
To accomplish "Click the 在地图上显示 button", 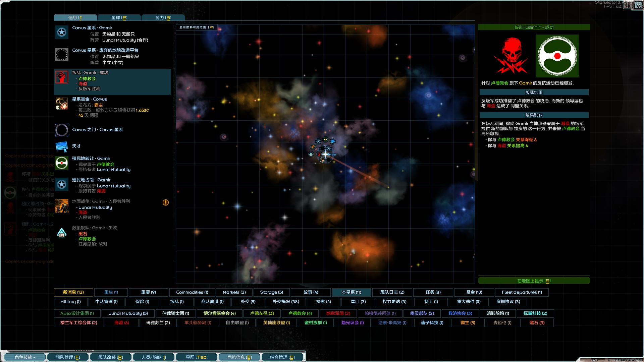I will click(534, 281).
